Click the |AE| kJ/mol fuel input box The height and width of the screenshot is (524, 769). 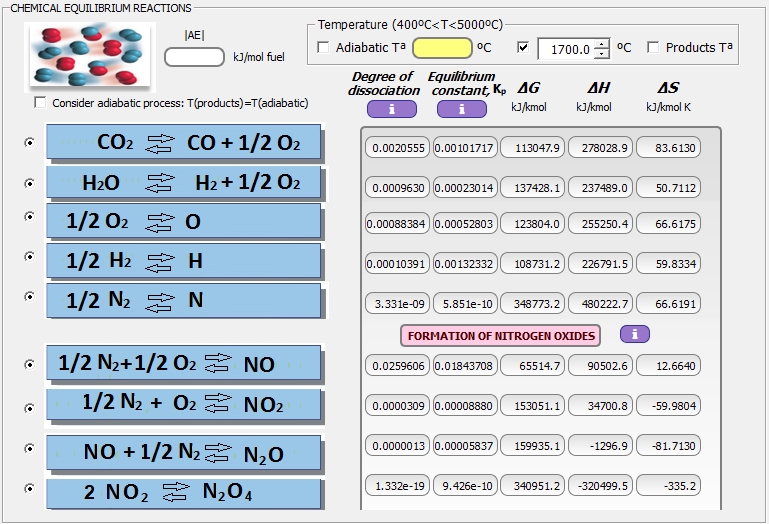pyautogui.click(x=194, y=57)
